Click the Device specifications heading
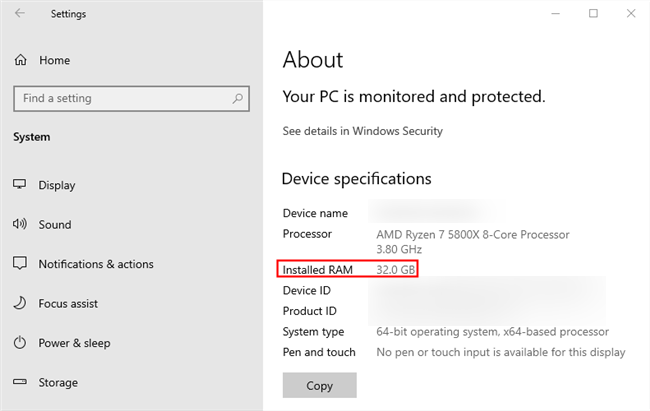This screenshot has width=650, height=411. (x=356, y=179)
